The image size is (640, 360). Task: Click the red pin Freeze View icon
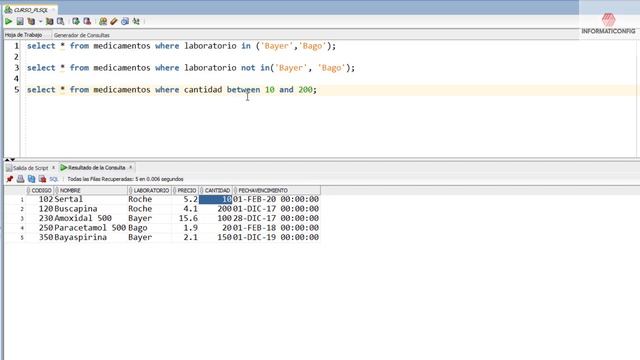(10, 179)
